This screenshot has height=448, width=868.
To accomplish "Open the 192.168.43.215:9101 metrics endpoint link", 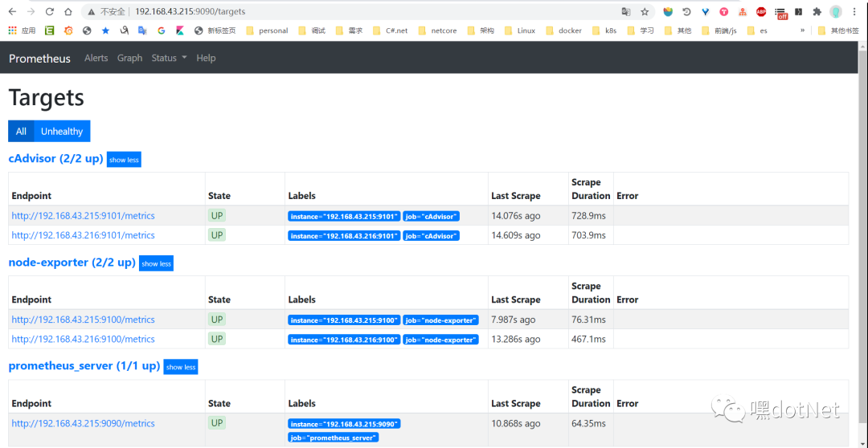I will click(x=83, y=216).
